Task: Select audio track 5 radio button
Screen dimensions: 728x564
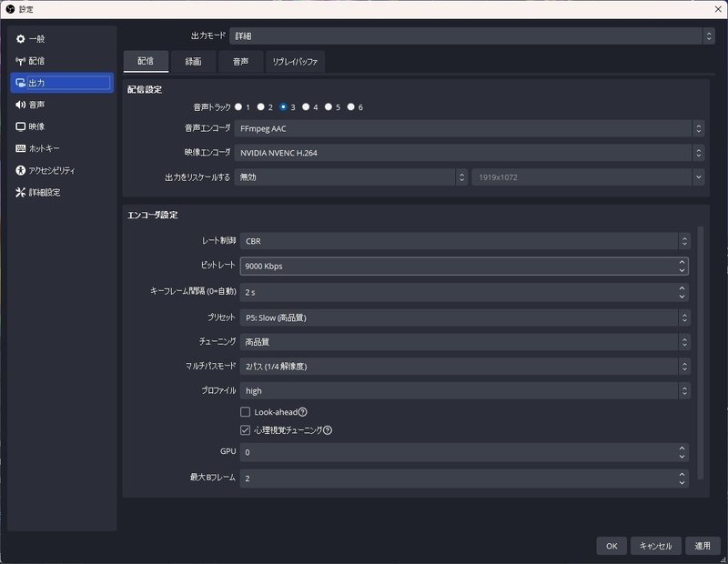Action: [x=329, y=106]
